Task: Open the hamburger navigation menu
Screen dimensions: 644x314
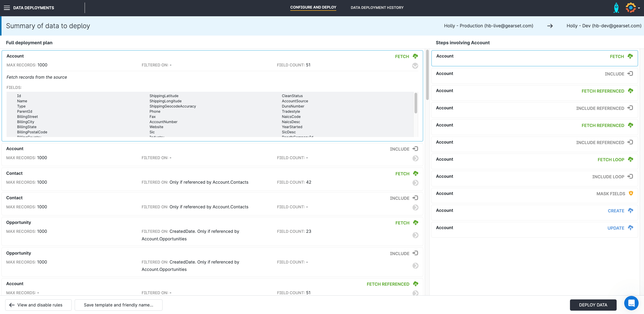Action: tap(7, 8)
